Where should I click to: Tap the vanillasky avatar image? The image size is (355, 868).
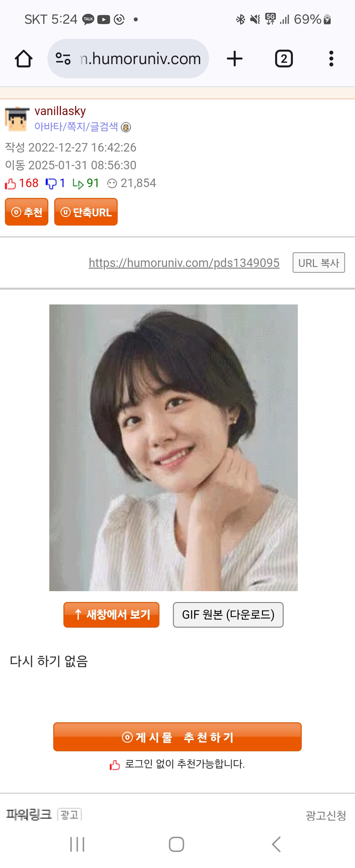pos(16,119)
